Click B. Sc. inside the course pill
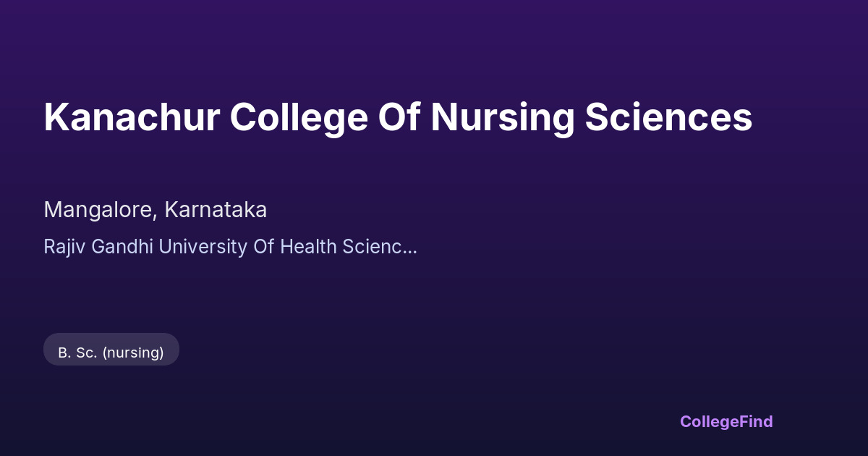Screen dimensions: 868x456 pyautogui.click(x=77, y=352)
